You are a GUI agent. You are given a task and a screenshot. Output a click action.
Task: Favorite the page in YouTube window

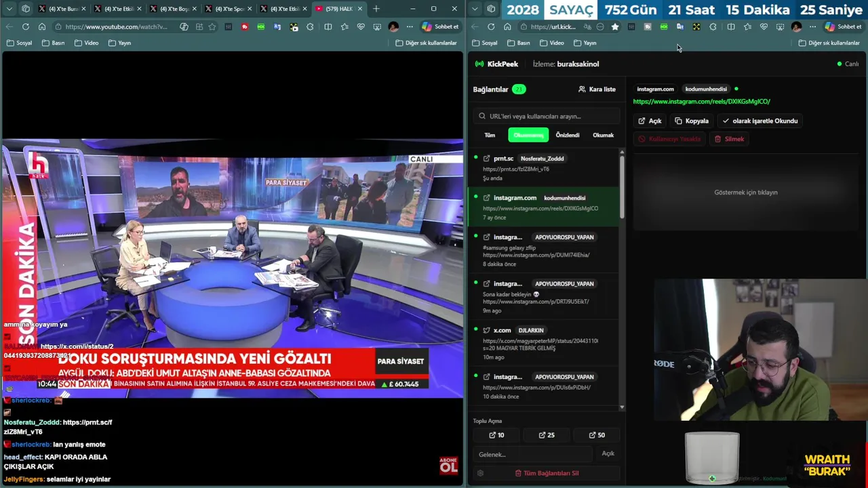[x=212, y=26]
